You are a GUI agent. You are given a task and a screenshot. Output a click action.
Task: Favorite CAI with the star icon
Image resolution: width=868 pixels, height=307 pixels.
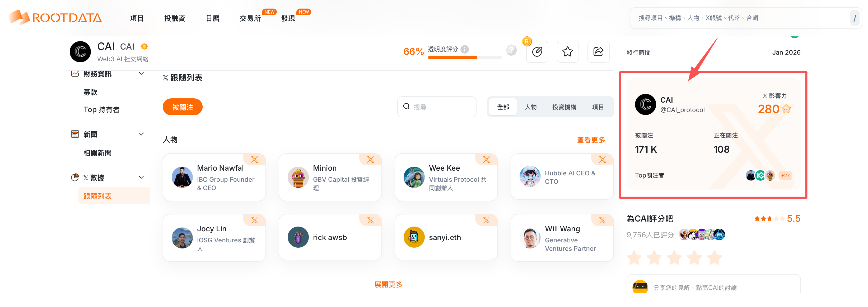(x=568, y=52)
